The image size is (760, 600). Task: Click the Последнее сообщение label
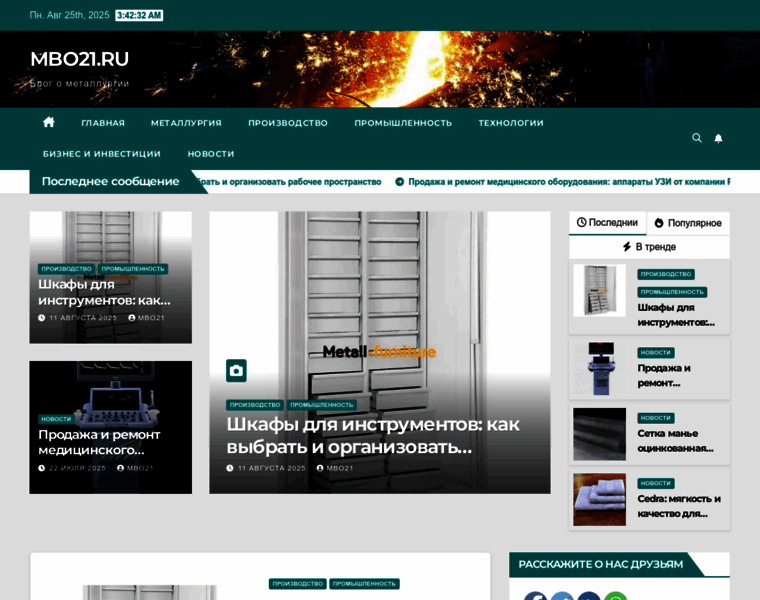coord(111,182)
